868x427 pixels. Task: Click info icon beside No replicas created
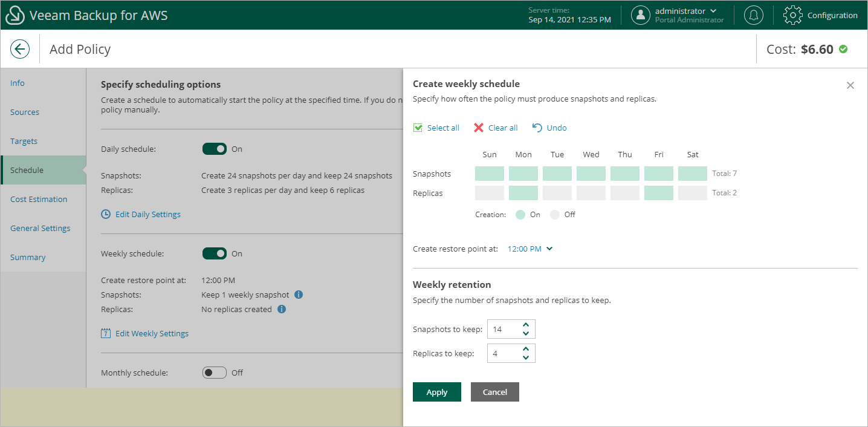coord(282,309)
